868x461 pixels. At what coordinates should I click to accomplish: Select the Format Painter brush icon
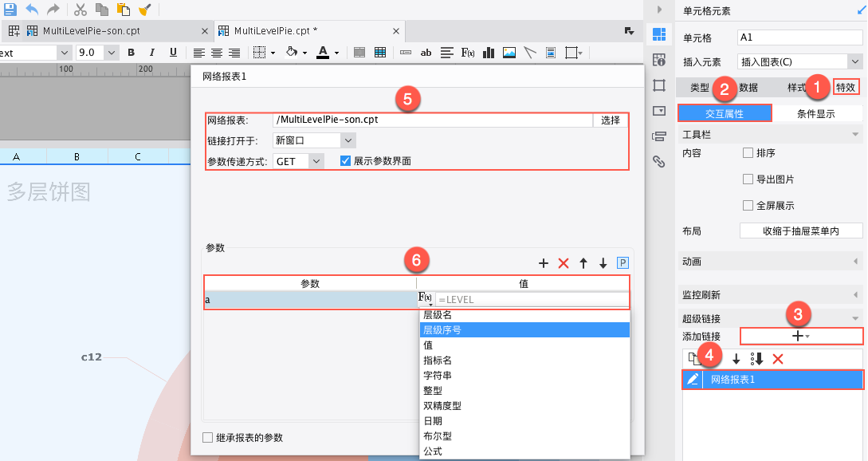(144, 9)
